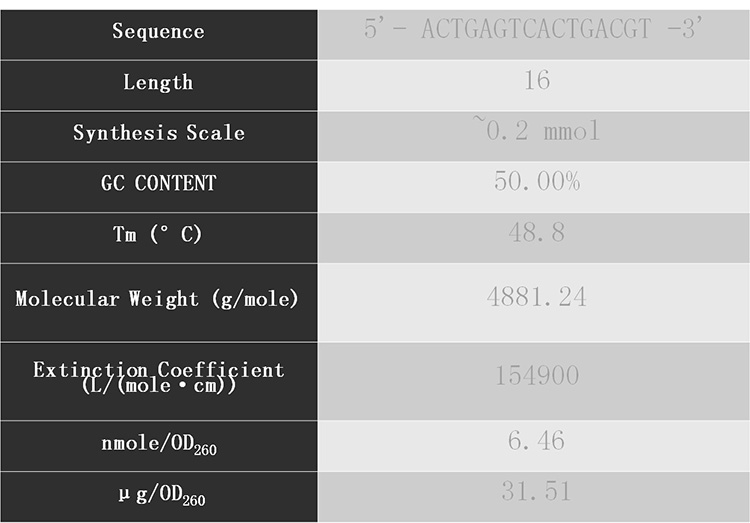
Task: Click the Molecular Weight (g/mole) label
Action: (157, 299)
